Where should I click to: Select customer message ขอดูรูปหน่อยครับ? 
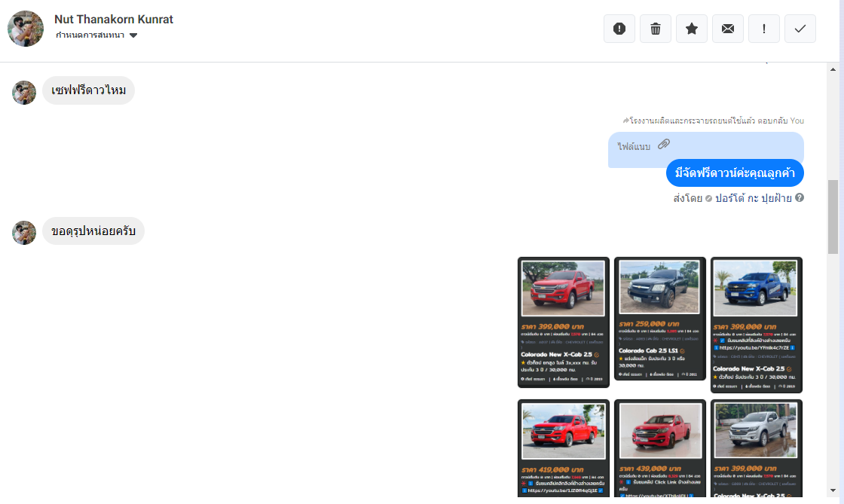(x=93, y=231)
